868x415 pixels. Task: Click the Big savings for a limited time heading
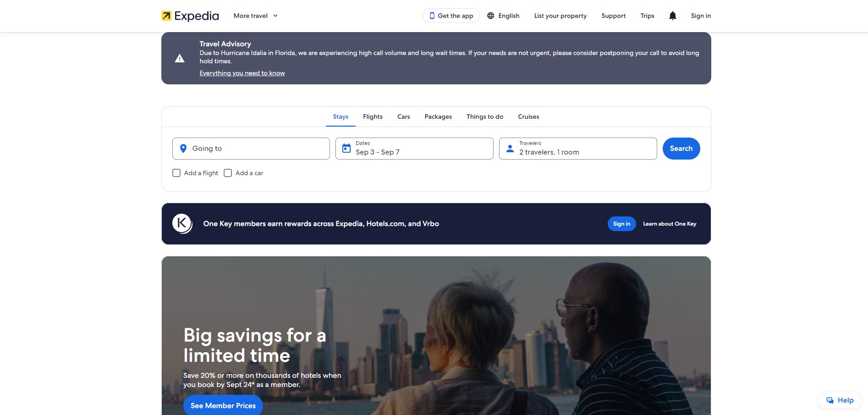pyautogui.click(x=255, y=345)
